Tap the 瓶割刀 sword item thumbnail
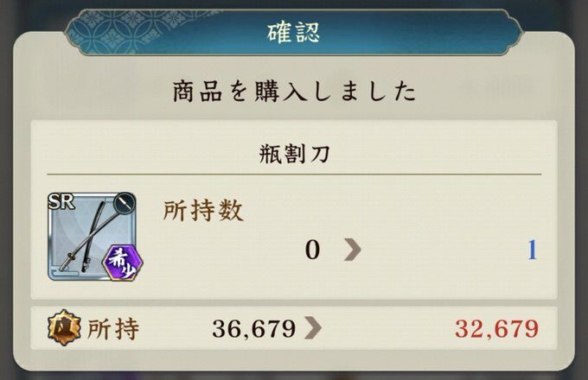Image resolution: width=588 pixels, height=380 pixels. [93, 237]
